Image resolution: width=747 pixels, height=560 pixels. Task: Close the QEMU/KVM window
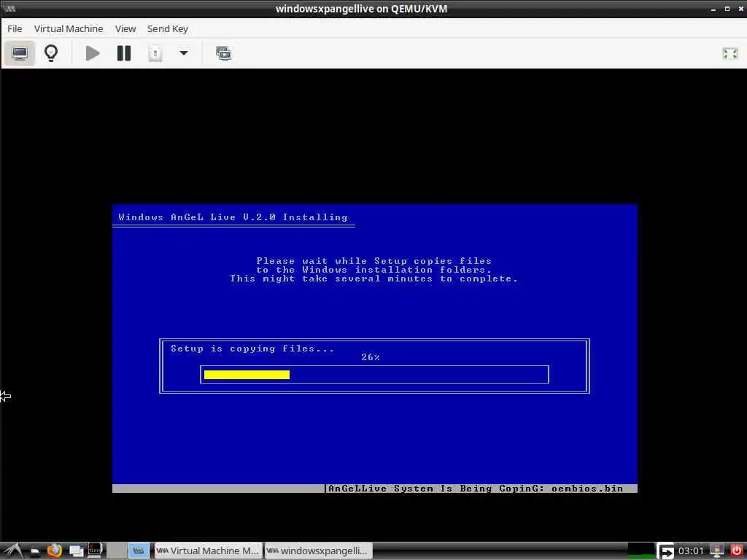pyautogui.click(x=741, y=9)
